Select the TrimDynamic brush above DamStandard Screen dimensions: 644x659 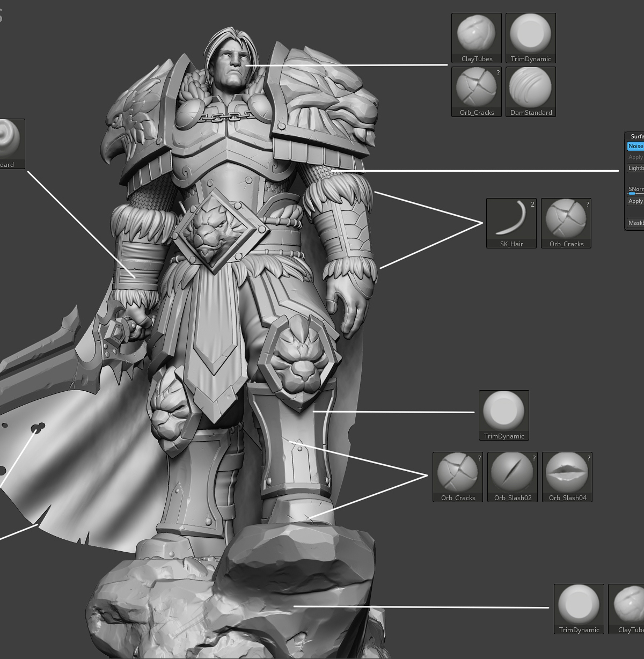[x=531, y=39]
